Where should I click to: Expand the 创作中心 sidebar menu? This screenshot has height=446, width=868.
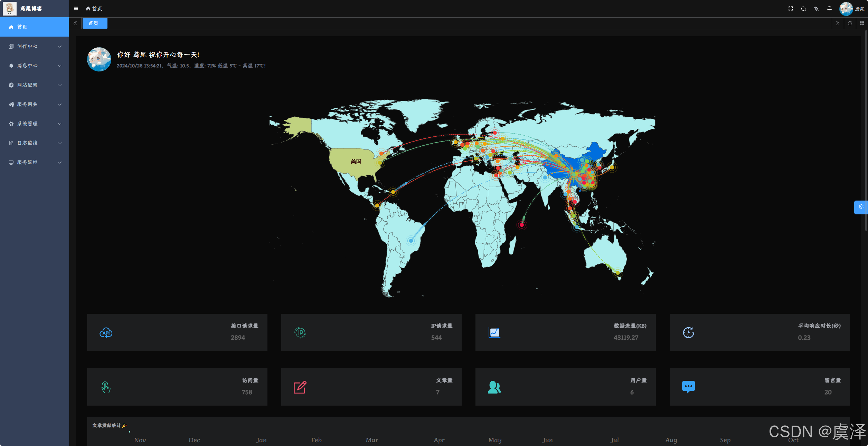pyautogui.click(x=35, y=46)
